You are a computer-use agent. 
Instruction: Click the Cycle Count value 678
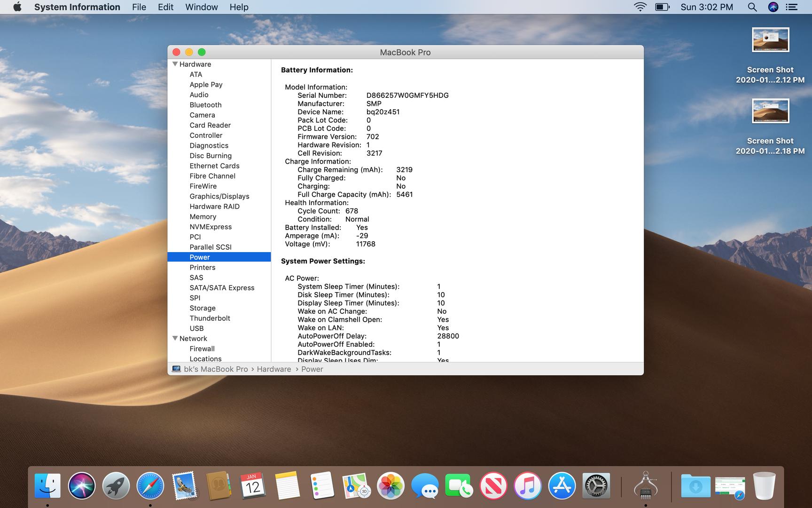click(351, 211)
